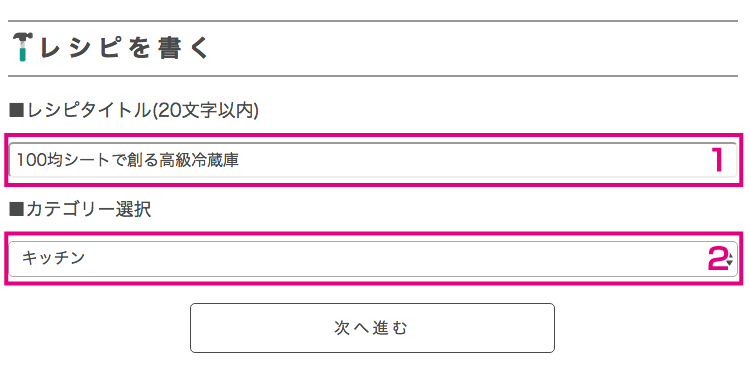Click the キッチン text in the select box
The width and height of the screenshot is (749, 379).
click(x=54, y=258)
